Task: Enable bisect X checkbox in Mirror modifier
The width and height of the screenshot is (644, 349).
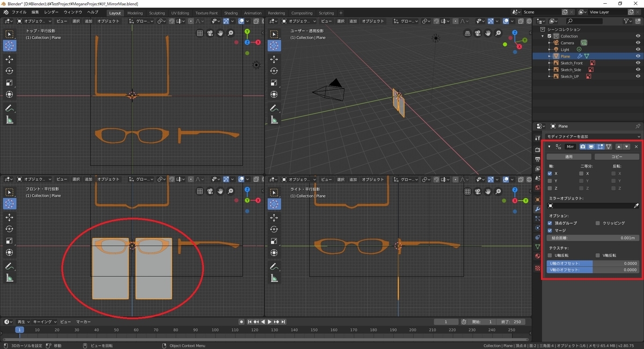Action: pos(581,173)
